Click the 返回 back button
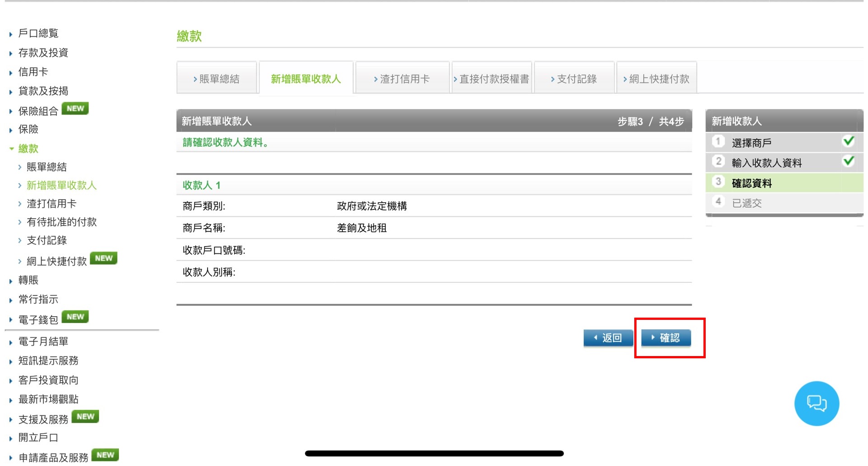 coord(608,338)
